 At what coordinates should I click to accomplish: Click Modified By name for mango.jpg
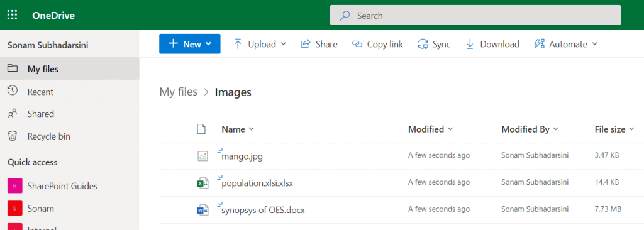(x=535, y=155)
